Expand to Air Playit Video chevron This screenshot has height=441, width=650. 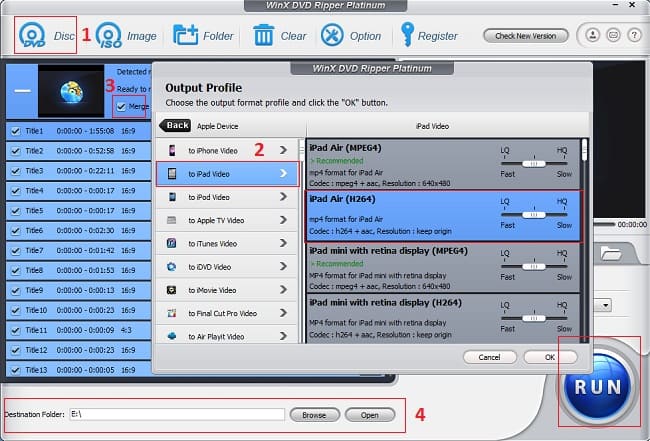coord(284,336)
